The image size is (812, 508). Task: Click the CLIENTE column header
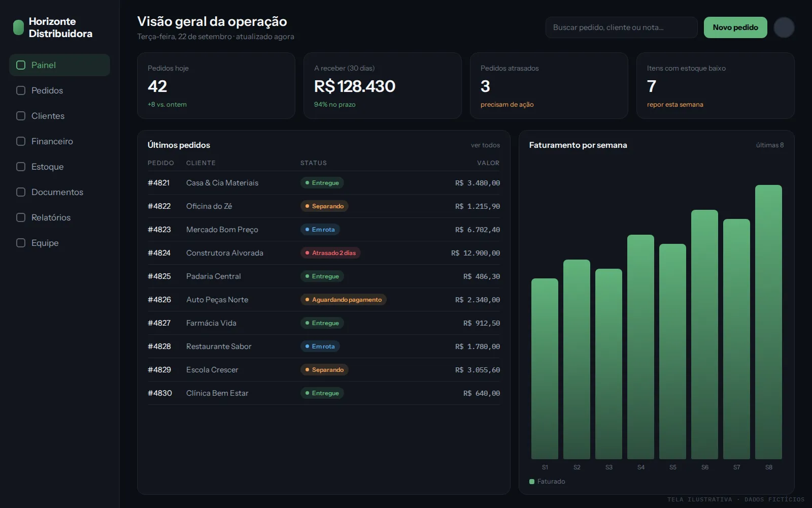(x=201, y=163)
